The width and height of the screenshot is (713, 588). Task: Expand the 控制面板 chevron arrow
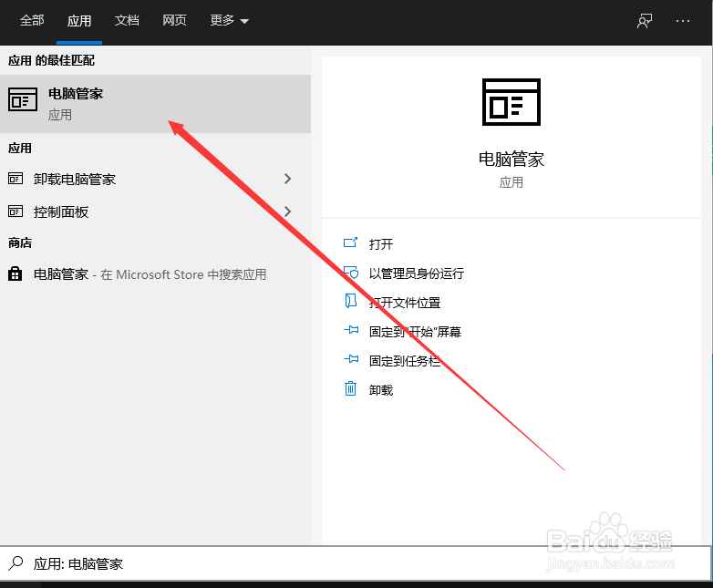287,211
